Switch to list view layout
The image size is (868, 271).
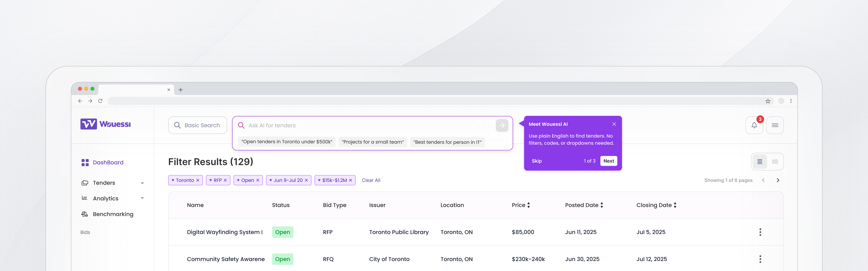[x=759, y=162]
